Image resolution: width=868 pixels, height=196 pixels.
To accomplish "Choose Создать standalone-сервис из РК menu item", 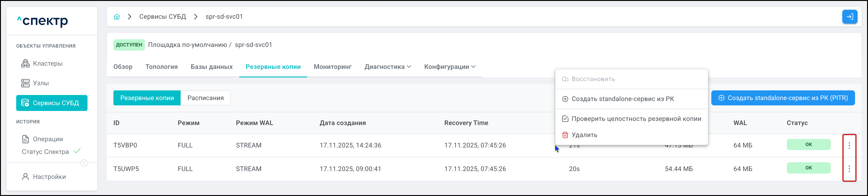I will (x=622, y=99).
